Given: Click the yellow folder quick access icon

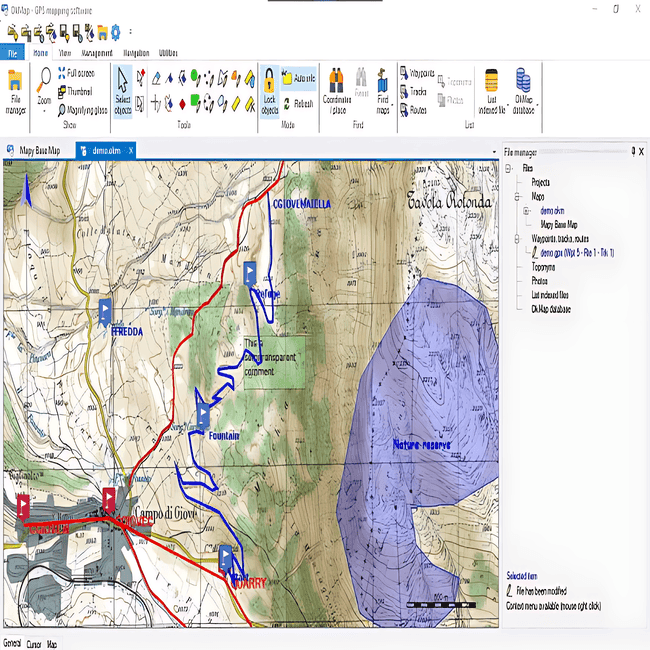Looking at the screenshot, I should (102, 32).
